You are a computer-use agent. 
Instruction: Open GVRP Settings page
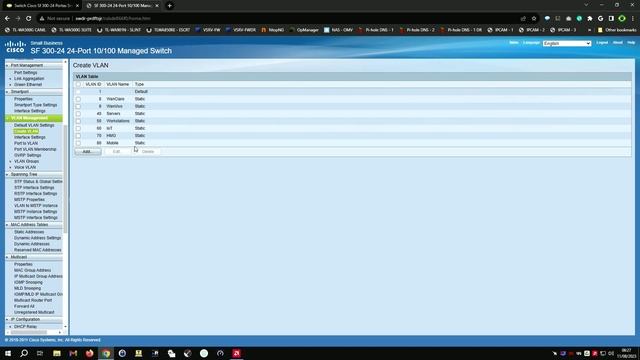[x=27, y=155]
